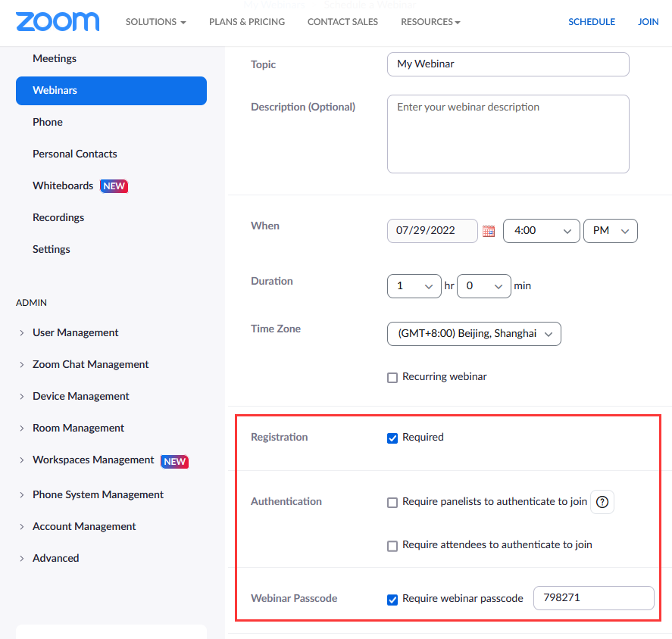Click the webinar passcode field
The width and height of the screenshot is (672, 639).
(x=593, y=598)
